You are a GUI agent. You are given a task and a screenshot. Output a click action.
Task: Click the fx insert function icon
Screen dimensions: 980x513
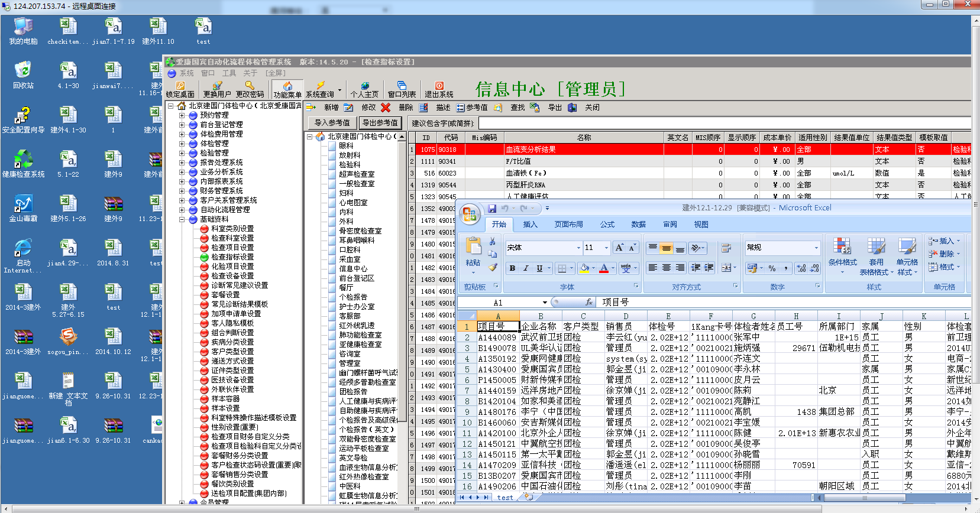(x=588, y=302)
